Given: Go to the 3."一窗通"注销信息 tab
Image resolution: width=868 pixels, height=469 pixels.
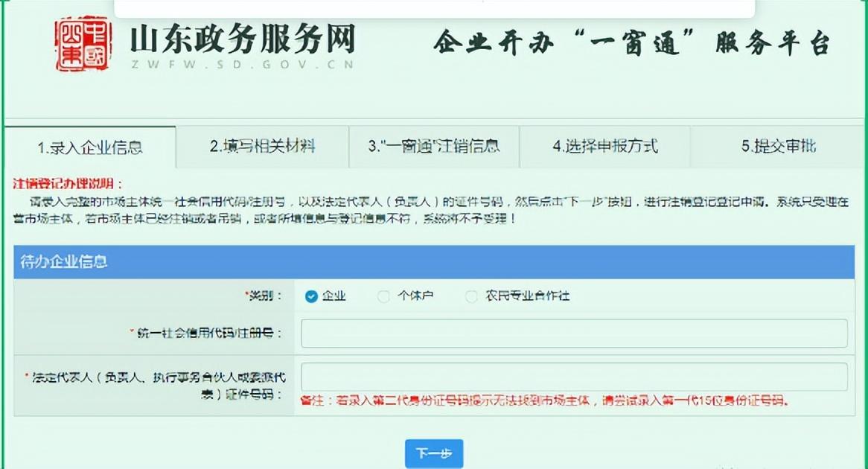Looking at the screenshot, I should [x=433, y=146].
